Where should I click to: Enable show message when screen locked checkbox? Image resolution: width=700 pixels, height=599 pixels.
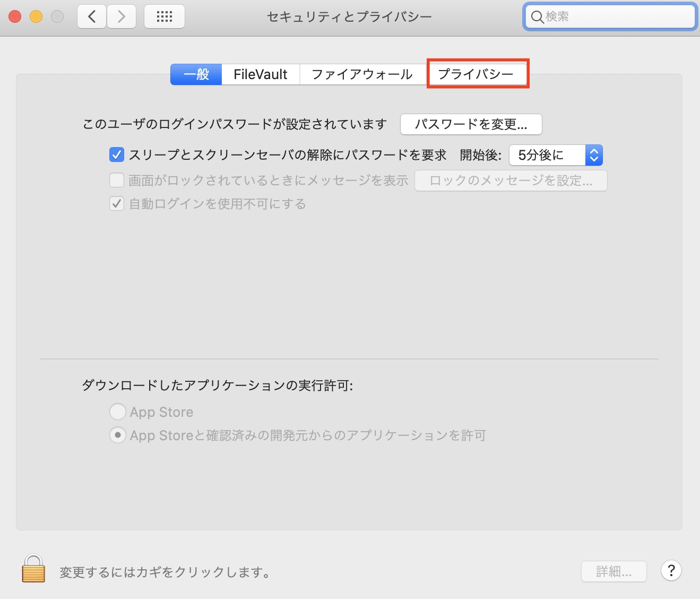(x=117, y=181)
